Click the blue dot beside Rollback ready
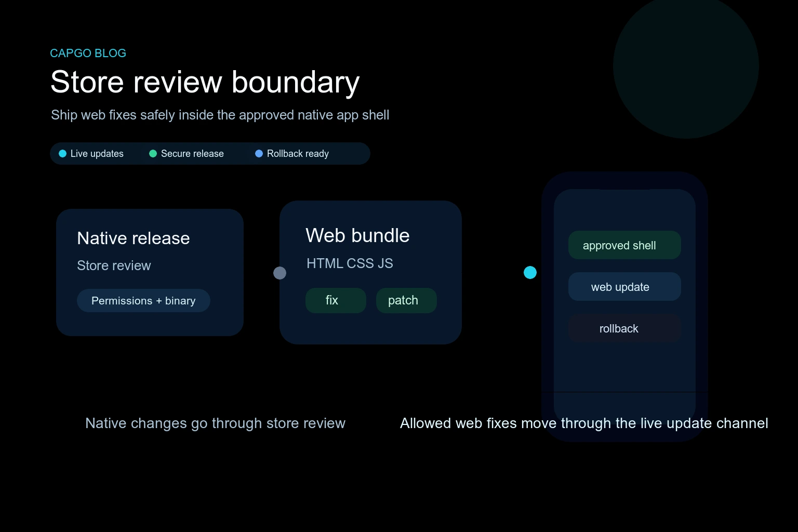The width and height of the screenshot is (798, 532). (259, 153)
